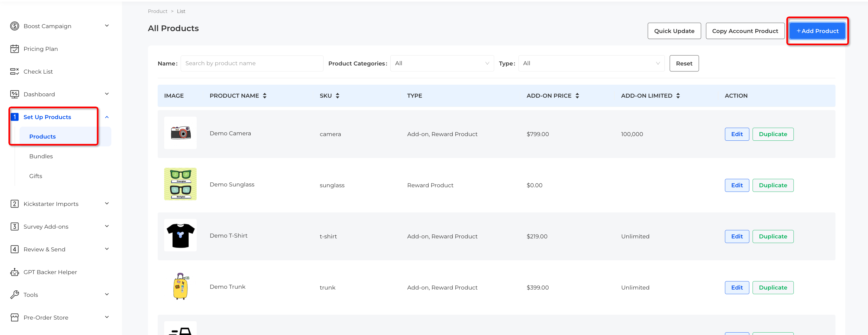Open the Product Categories dropdown
868x335 pixels.
[442, 63]
